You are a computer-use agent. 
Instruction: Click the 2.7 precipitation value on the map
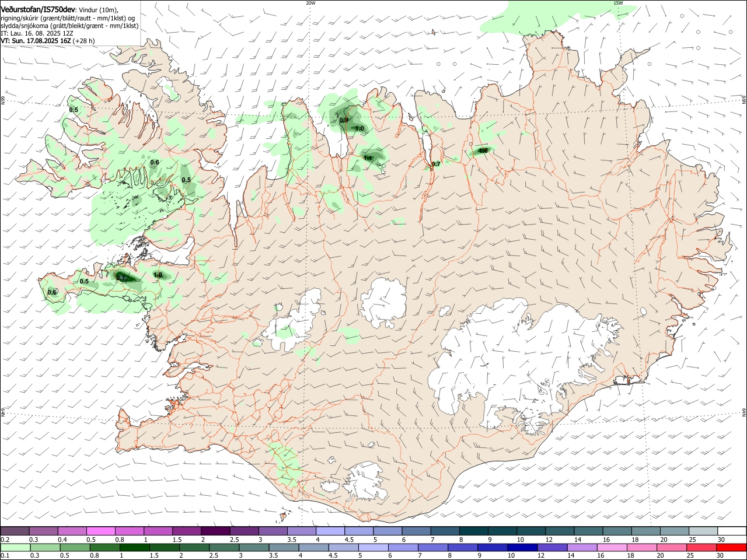[x=122, y=278]
